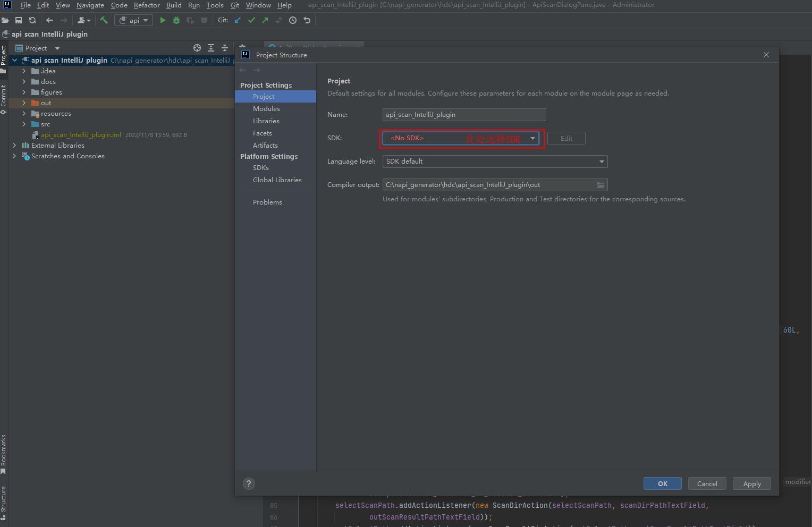812x527 pixels.
Task: Open the Language level dropdown
Action: (x=601, y=161)
